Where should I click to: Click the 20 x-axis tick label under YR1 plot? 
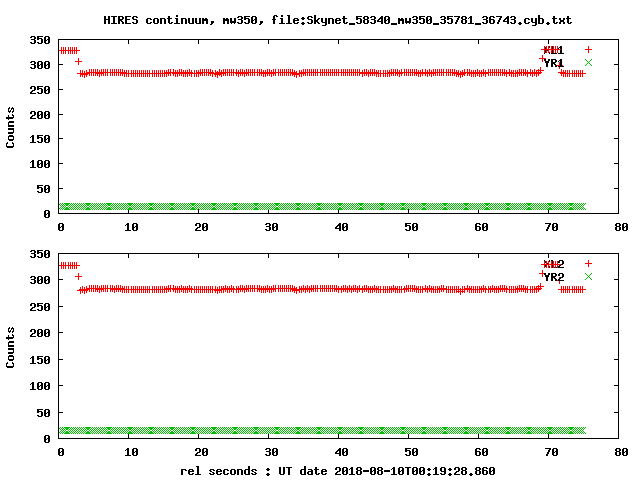[x=201, y=227]
